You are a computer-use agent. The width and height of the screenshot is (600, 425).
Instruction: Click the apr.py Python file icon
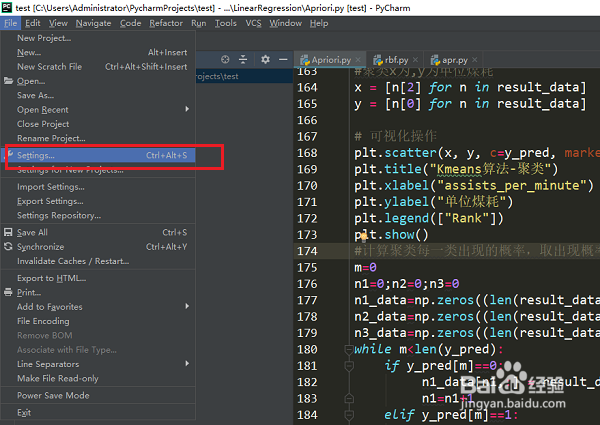[x=435, y=60]
